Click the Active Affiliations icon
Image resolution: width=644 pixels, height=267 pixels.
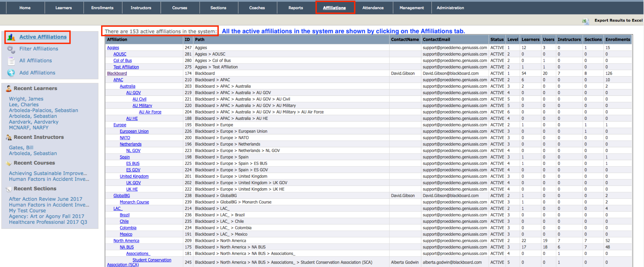point(11,37)
